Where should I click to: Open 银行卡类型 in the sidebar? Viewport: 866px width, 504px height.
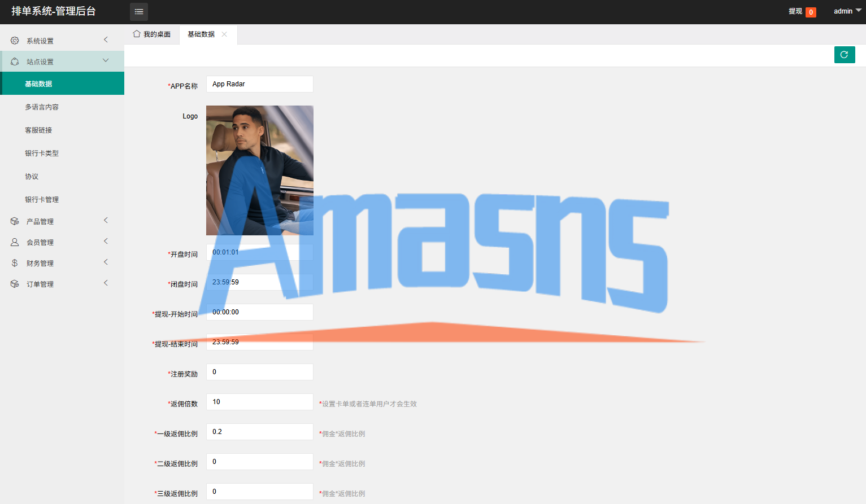[62, 153]
